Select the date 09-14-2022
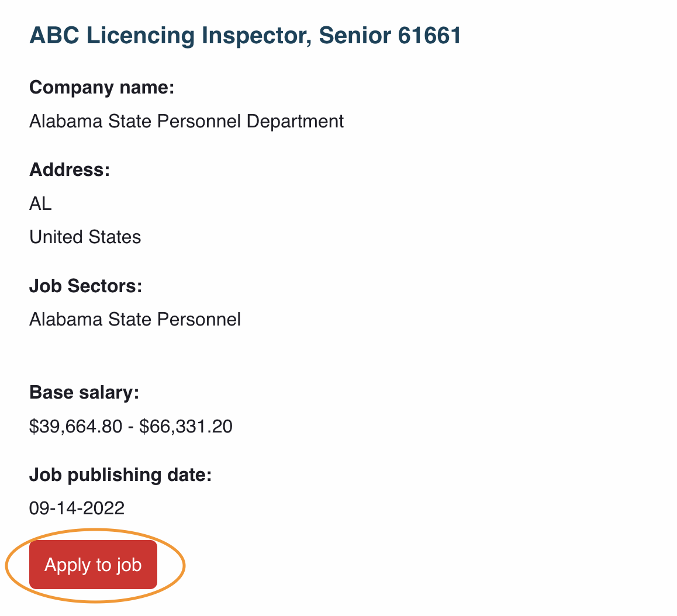The width and height of the screenshot is (677, 616). pyautogui.click(x=77, y=508)
